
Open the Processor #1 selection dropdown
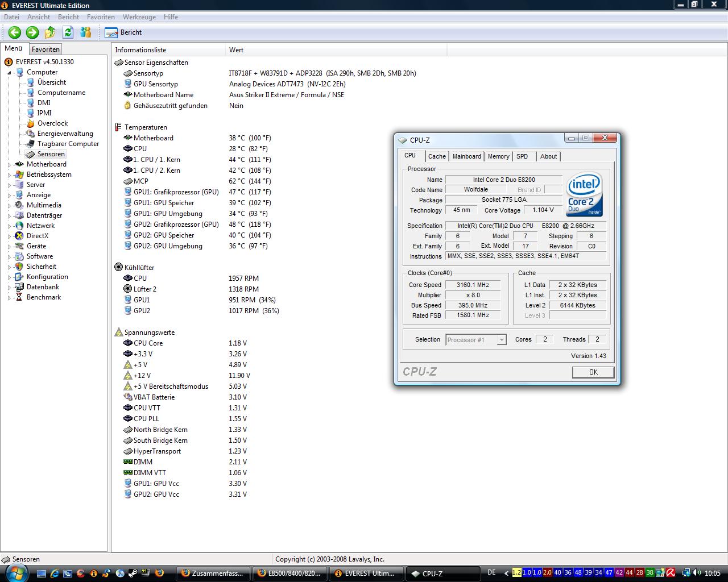tap(476, 340)
